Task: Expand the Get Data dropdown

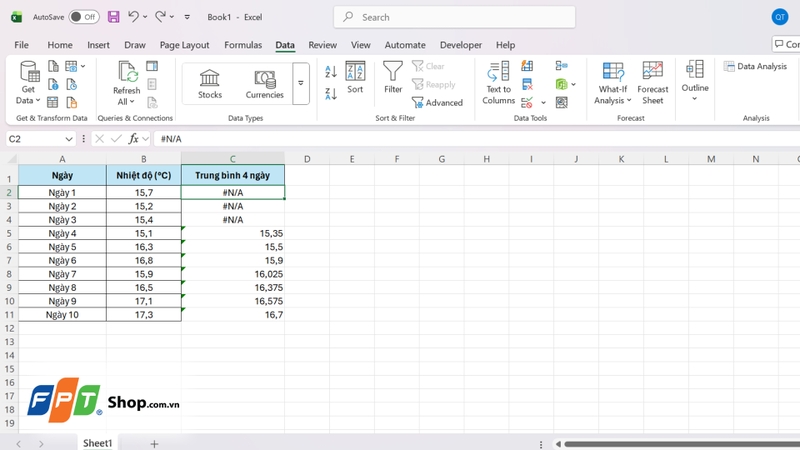Action: click(x=29, y=100)
